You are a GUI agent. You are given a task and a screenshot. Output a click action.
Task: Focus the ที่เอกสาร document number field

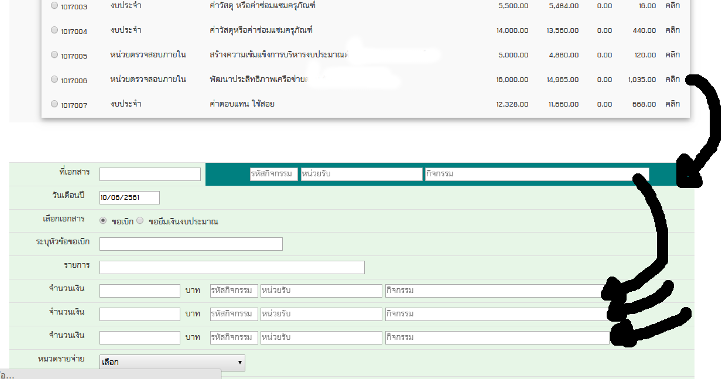click(x=150, y=174)
